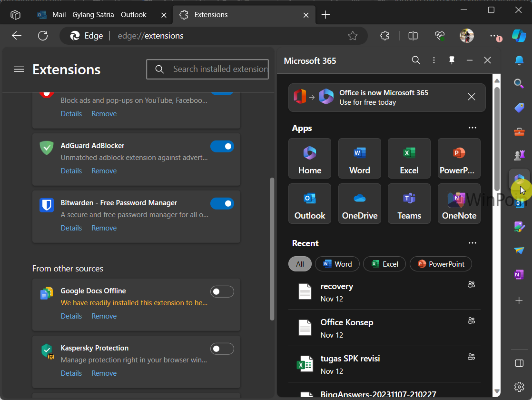Viewport: 532px width, 400px height.
Task: Open the tab actions menu icon
Action: (15, 15)
